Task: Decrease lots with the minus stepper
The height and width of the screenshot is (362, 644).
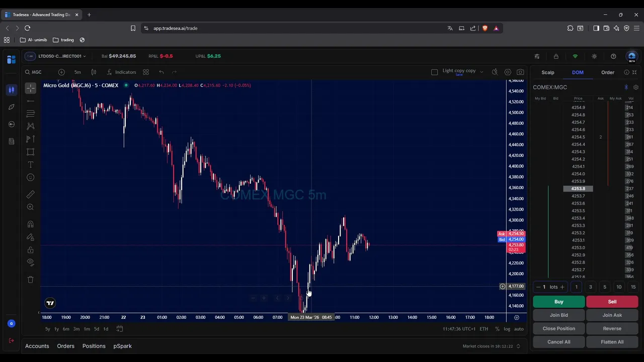Action: (538, 287)
